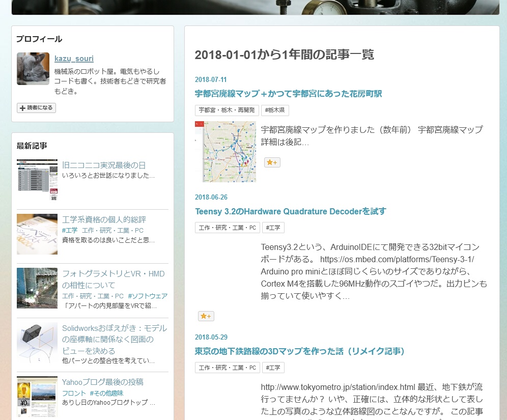Image resolution: width=507 pixels, height=420 pixels.
Task: Open the 東京の地下鉄路線の3Dマップ remake article
Action: [x=299, y=351]
